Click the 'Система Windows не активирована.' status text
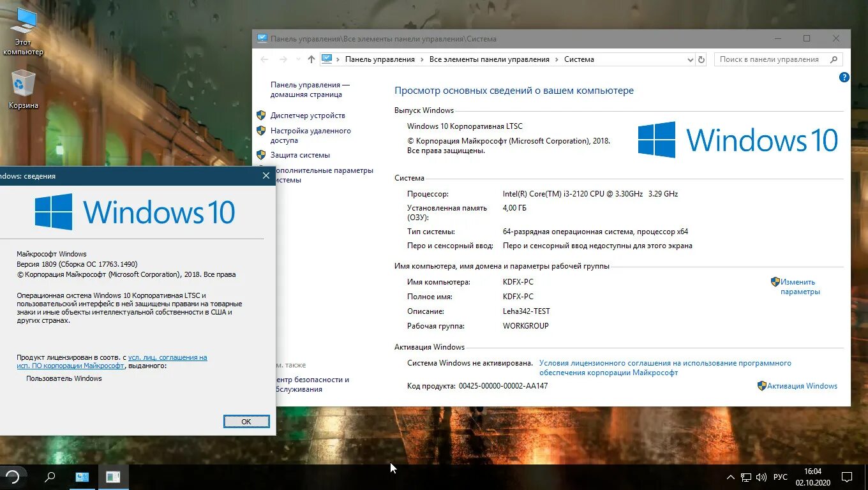This screenshot has height=490, width=868. (470, 363)
